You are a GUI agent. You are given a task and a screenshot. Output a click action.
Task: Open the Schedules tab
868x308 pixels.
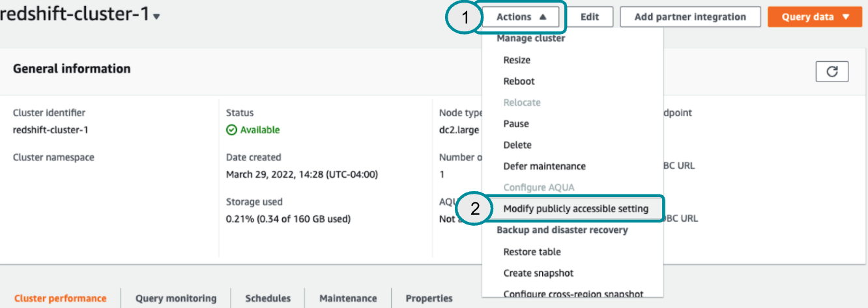[x=268, y=298]
